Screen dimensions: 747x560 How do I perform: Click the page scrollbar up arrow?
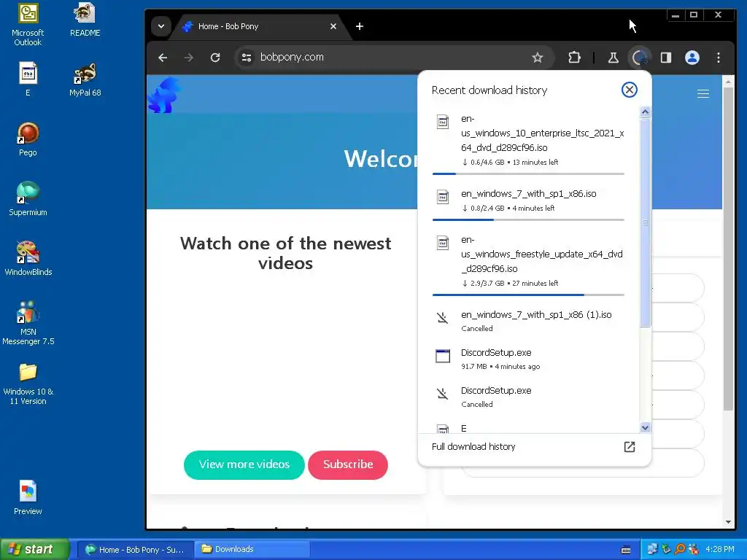729,82
